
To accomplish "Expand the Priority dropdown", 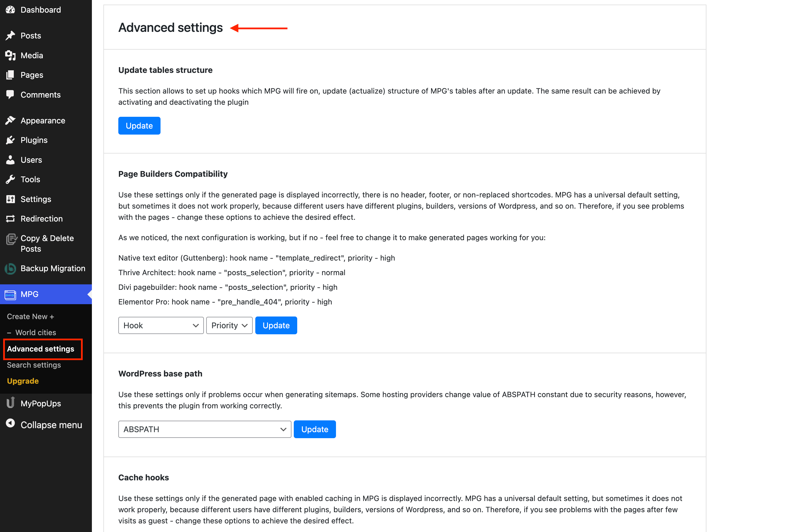I will (x=229, y=325).
